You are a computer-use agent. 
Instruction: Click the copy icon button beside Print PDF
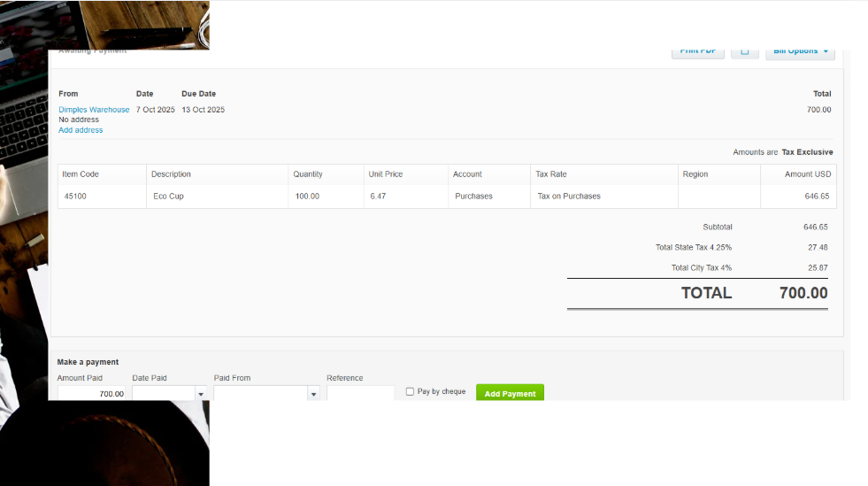744,53
